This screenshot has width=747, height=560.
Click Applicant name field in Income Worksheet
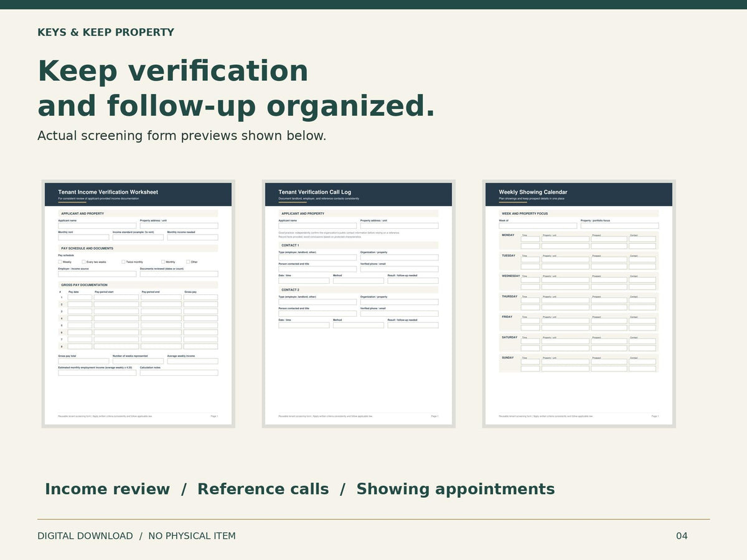(97, 226)
